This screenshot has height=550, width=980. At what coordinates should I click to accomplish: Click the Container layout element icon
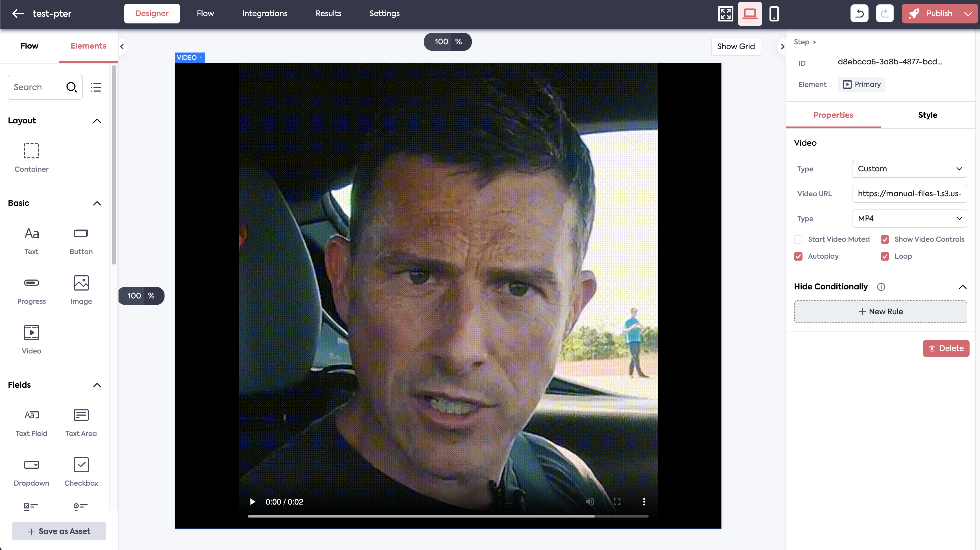point(31,151)
